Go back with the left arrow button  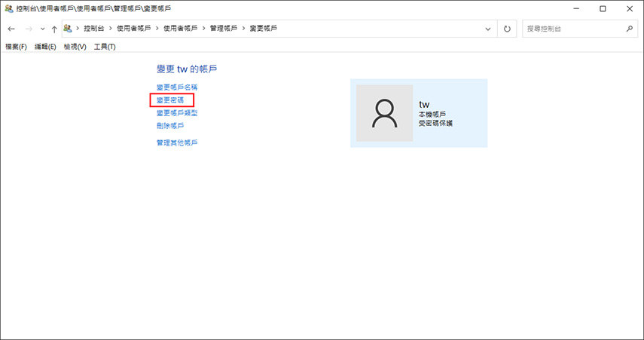click(x=11, y=29)
